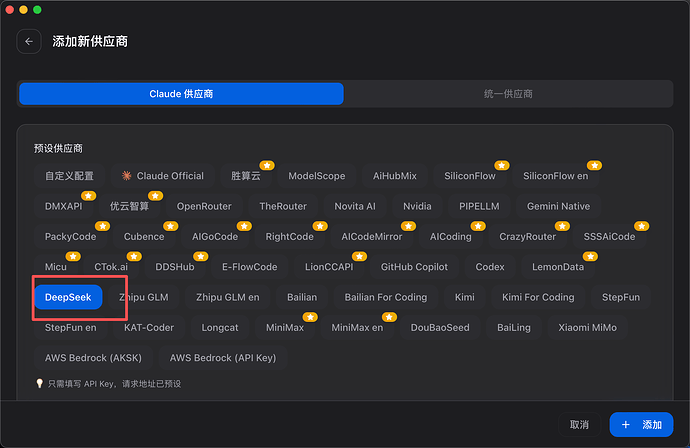This screenshot has height=448, width=690.
Task: Select the MiniMax preset
Action: (285, 328)
